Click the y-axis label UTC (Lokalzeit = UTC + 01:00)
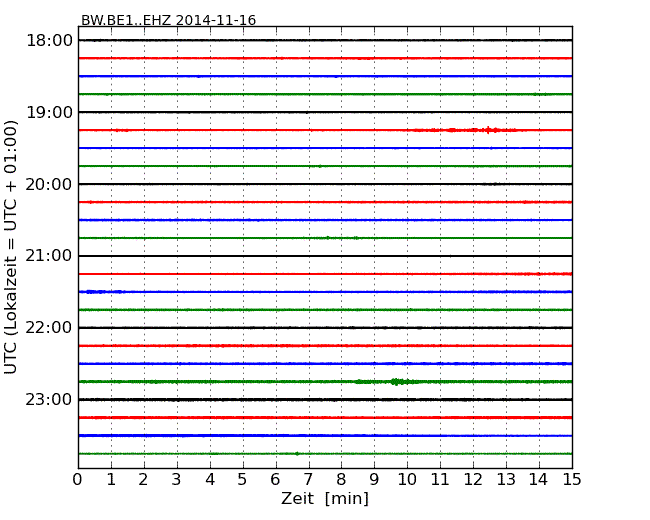 [x=11, y=247]
